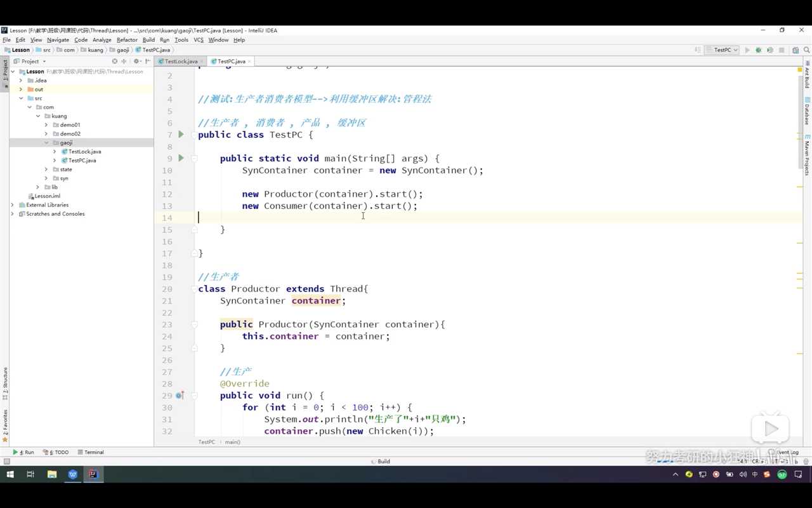This screenshot has height=508, width=812.
Task: Click the kuang breadcrumb in navigation bar
Action: click(91, 50)
